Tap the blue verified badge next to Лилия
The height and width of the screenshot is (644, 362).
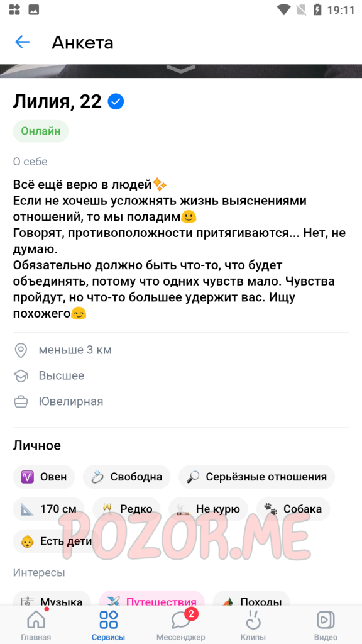coord(116,102)
